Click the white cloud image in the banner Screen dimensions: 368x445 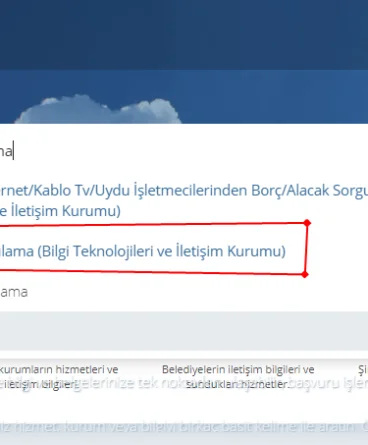pos(98,110)
